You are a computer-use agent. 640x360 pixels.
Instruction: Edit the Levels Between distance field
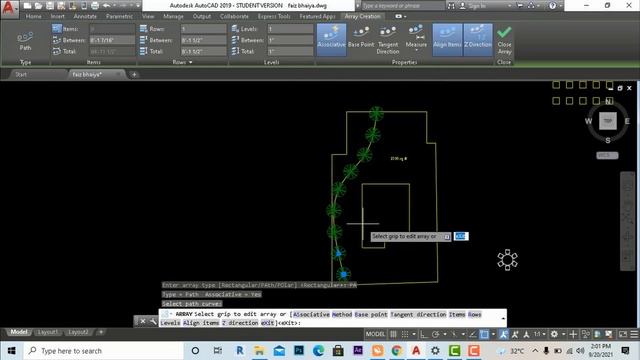[x=290, y=40]
